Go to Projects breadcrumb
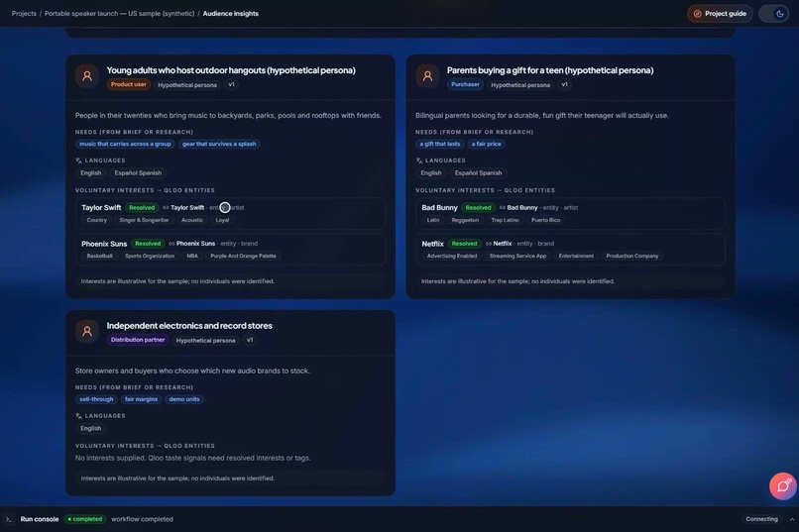 click(24, 14)
